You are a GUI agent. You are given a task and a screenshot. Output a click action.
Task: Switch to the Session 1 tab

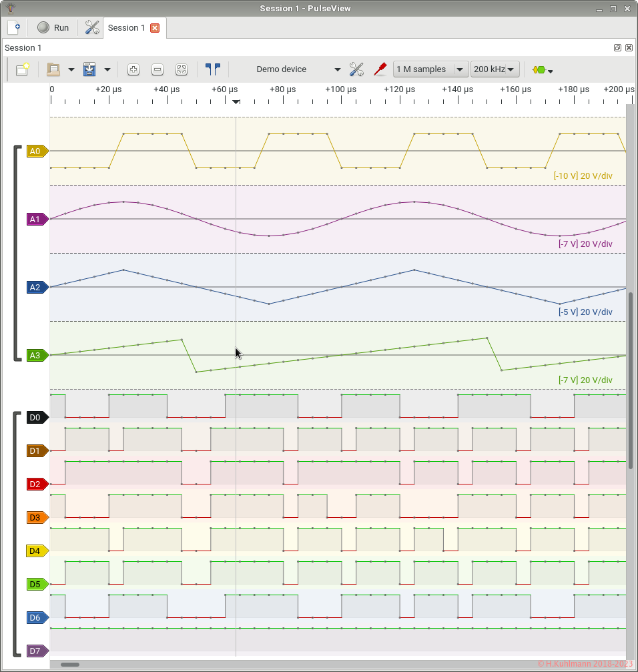coord(126,28)
